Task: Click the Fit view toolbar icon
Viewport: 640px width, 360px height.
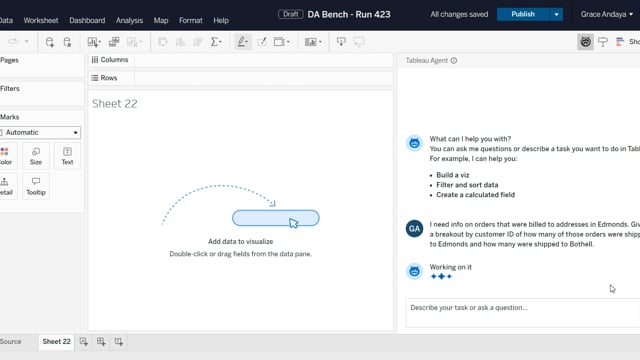Action: point(279,42)
